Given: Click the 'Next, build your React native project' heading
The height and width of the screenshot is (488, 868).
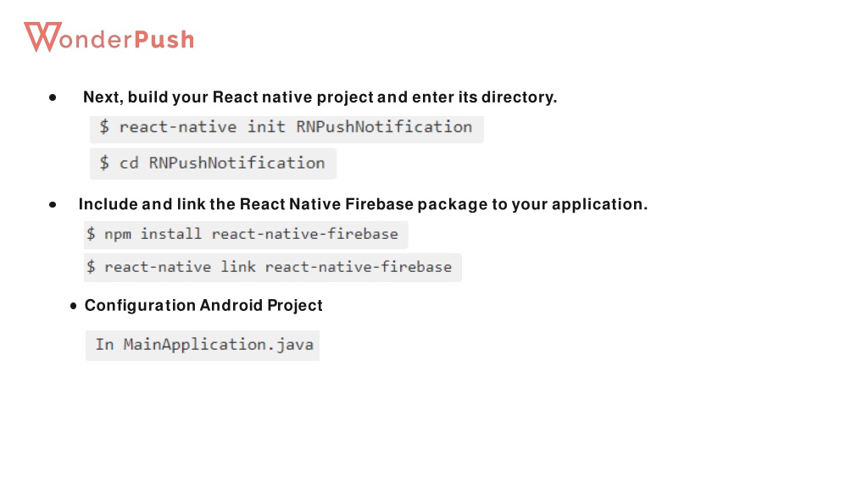Looking at the screenshot, I should tap(320, 97).
